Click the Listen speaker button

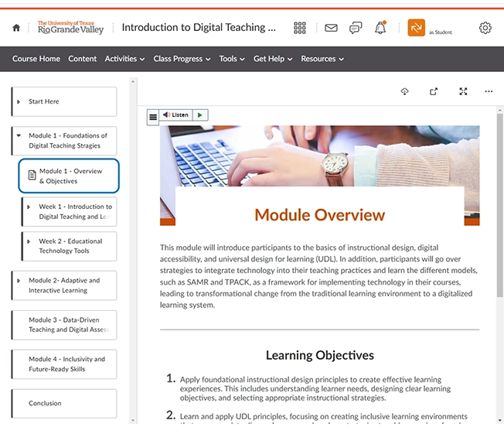pyautogui.click(x=175, y=114)
